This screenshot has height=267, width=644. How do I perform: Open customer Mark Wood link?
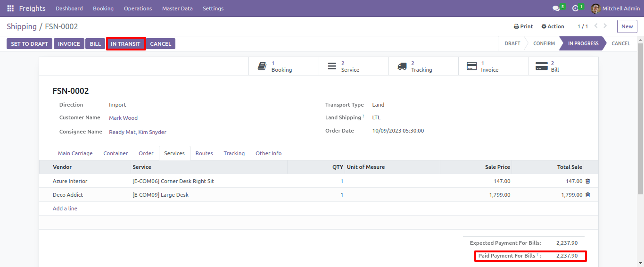point(123,118)
